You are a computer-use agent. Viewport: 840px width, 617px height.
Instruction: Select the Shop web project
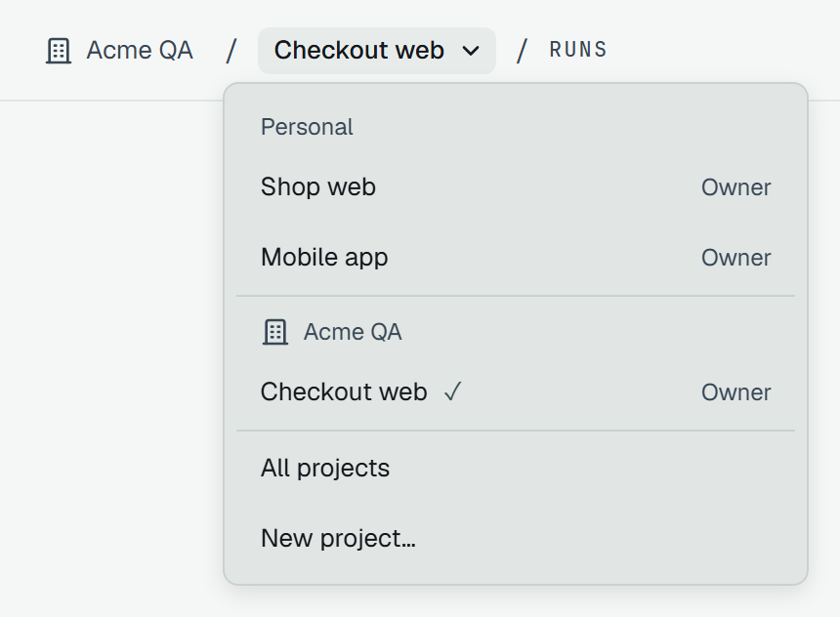coord(516,186)
